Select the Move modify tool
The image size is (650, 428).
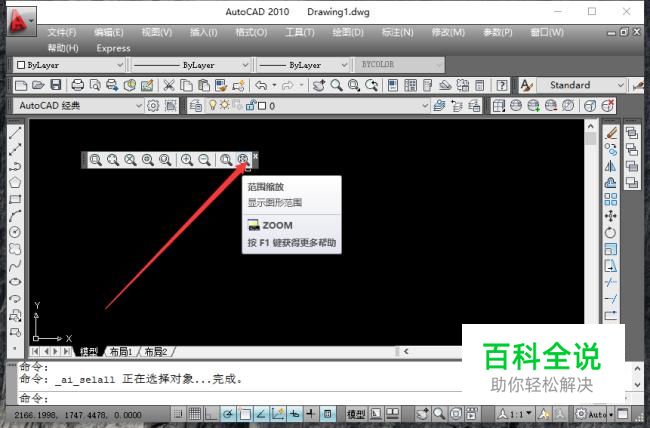(x=611, y=216)
